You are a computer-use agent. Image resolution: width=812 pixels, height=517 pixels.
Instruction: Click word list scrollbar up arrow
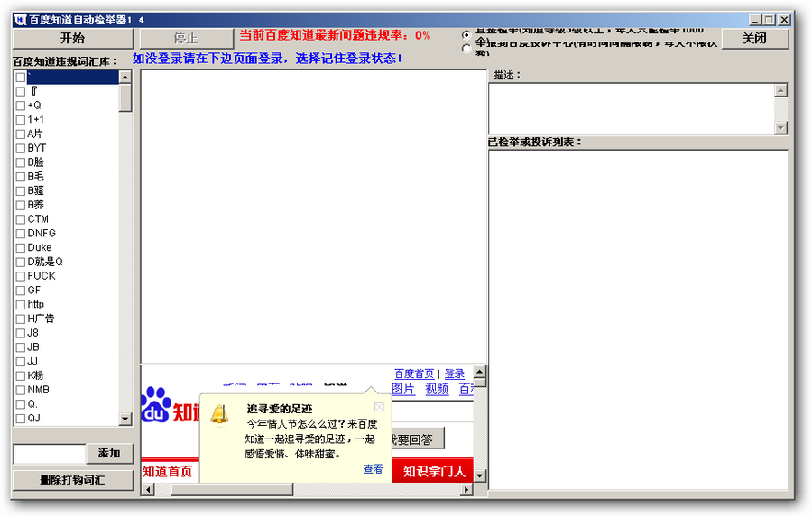tap(125, 78)
